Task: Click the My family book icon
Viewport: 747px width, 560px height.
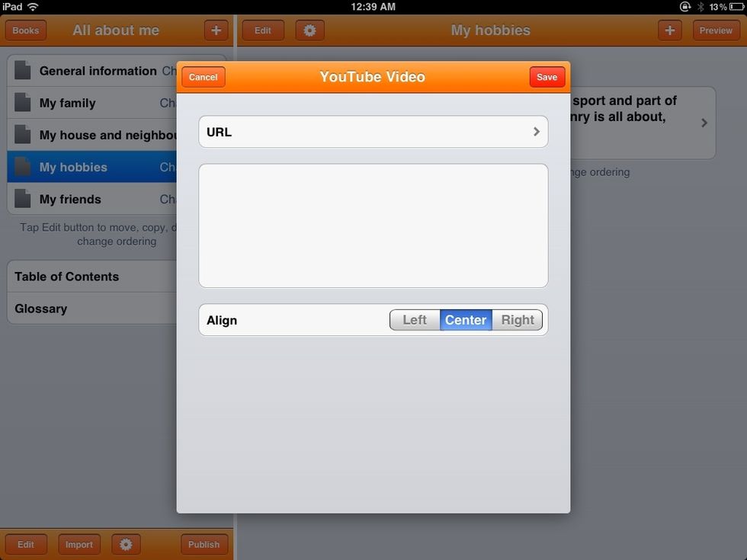Action: [22, 102]
